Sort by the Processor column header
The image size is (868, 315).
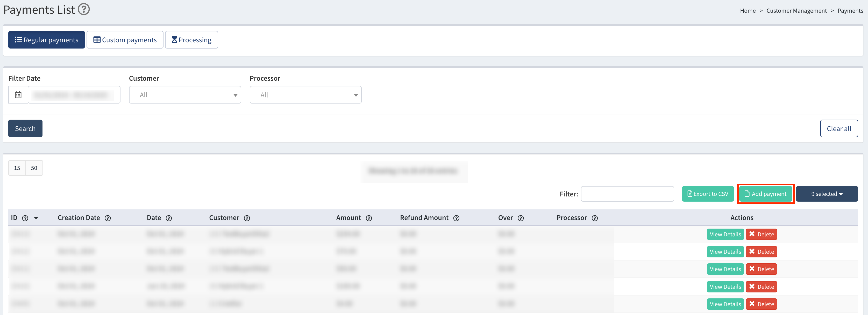click(x=572, y=218)
